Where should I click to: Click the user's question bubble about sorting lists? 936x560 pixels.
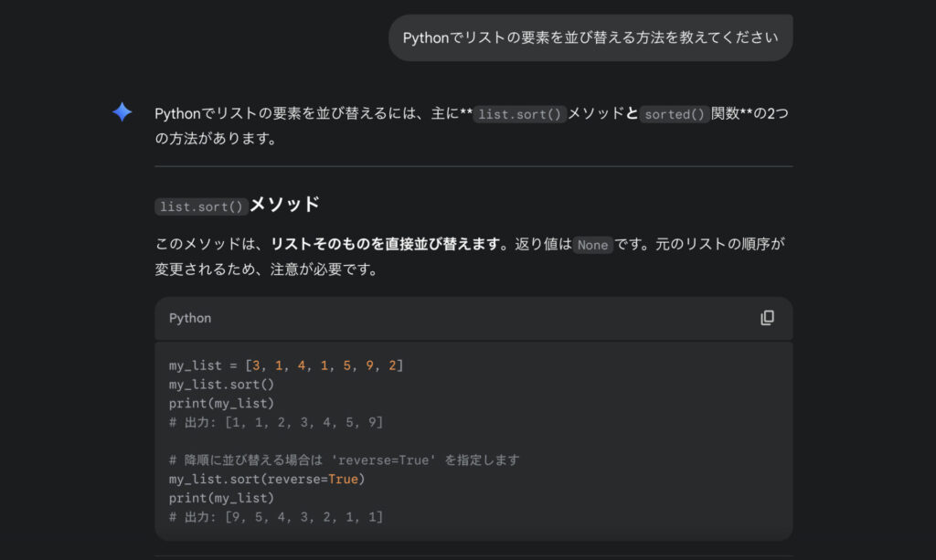[x=590, y=37]
